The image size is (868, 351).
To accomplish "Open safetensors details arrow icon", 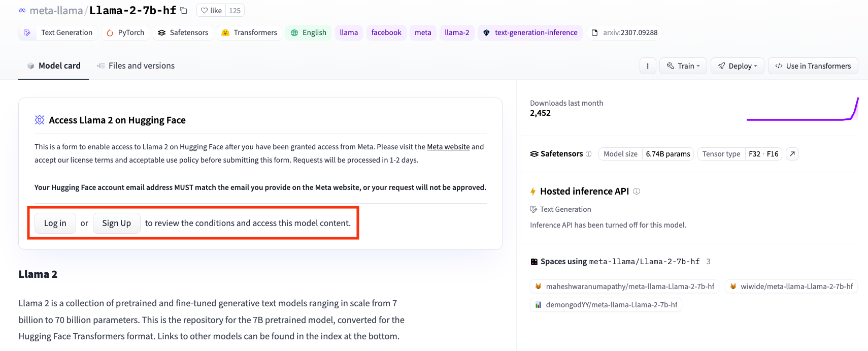I will 792,154.
